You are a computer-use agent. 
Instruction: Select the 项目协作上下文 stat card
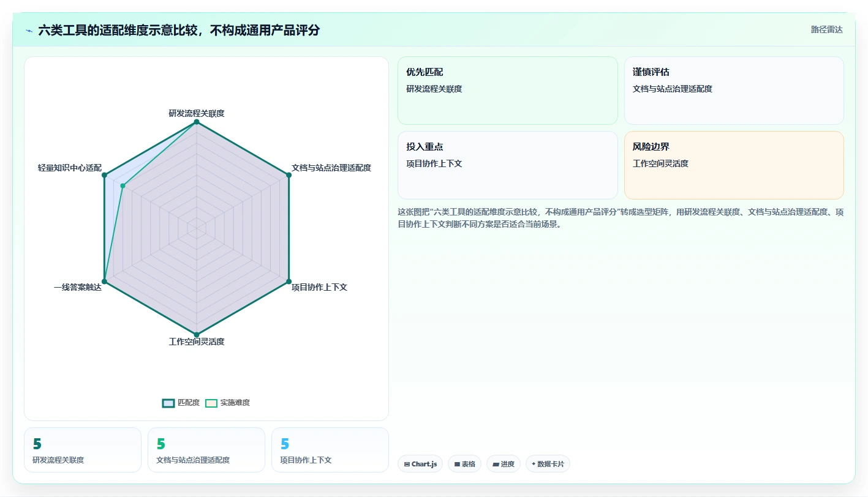(330, 450)
